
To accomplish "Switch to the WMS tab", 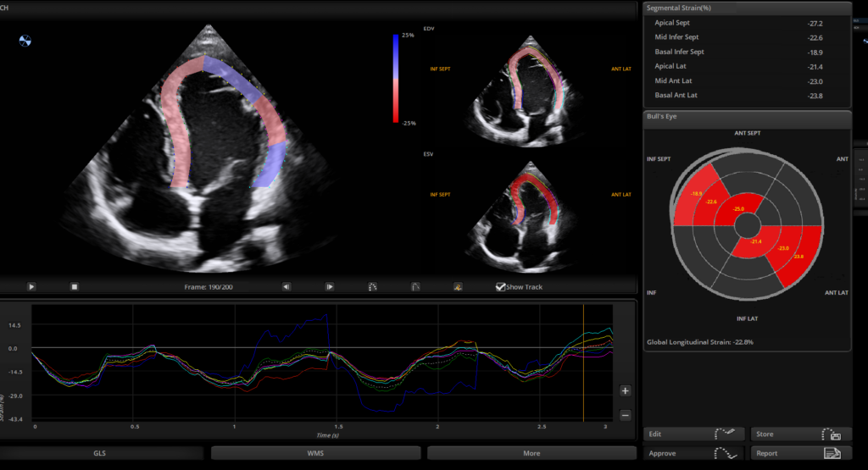I will click(315, 453).
